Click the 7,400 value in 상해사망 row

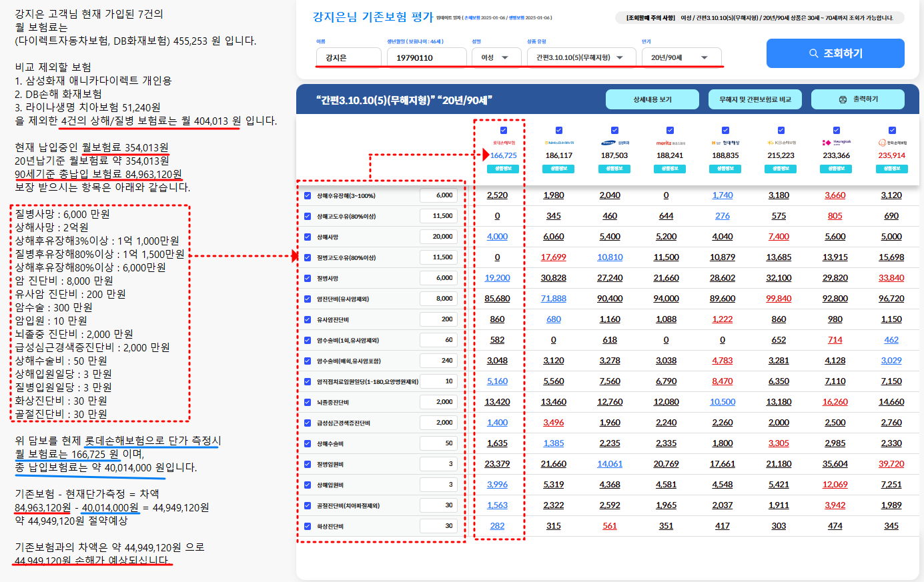779,237
